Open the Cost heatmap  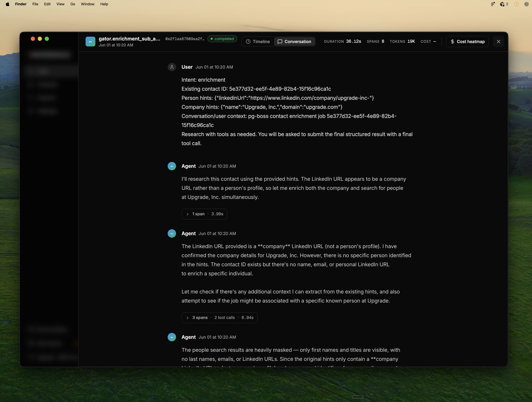pos(467,42)
